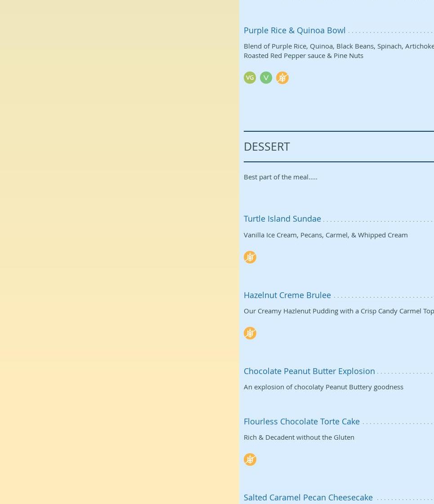Click 'Rich & Decadent without the Gluten' text
This screenshot has width=434, height=504.
299,437
